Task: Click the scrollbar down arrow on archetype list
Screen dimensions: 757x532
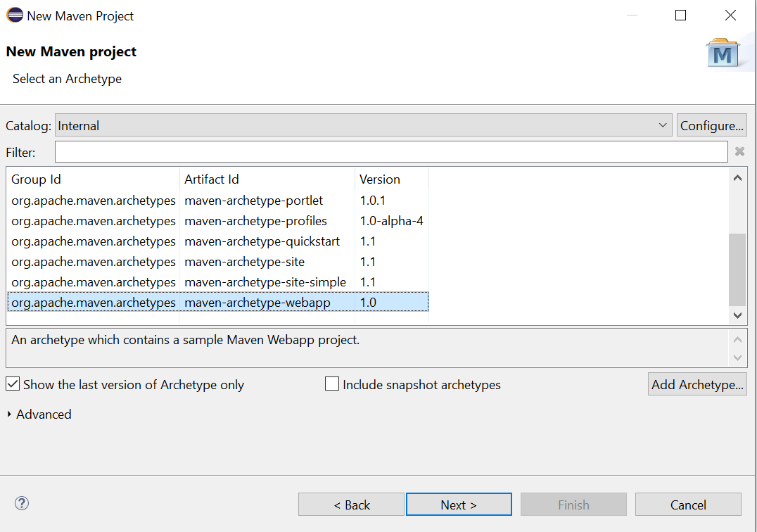Action: point(737,315)
